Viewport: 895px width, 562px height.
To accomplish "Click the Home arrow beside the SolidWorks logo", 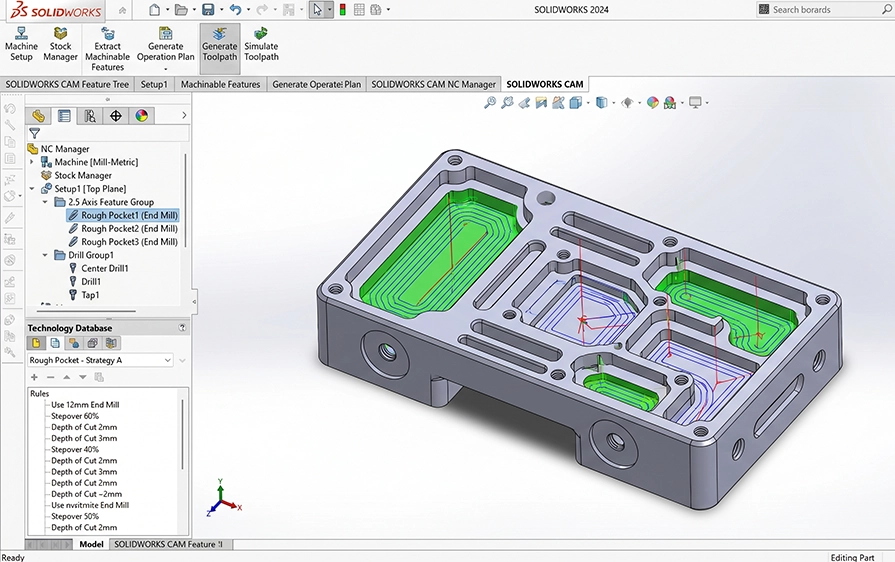I will pos(123,10).
